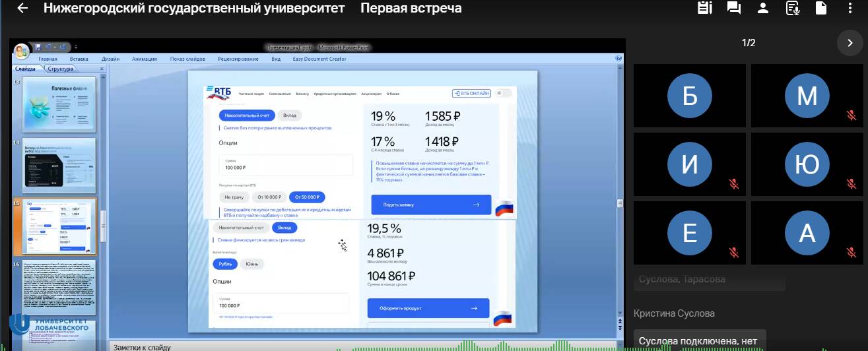Open the meeting notes clipboard icon
The image size is (868, 351).
click(x=705, y=8)
